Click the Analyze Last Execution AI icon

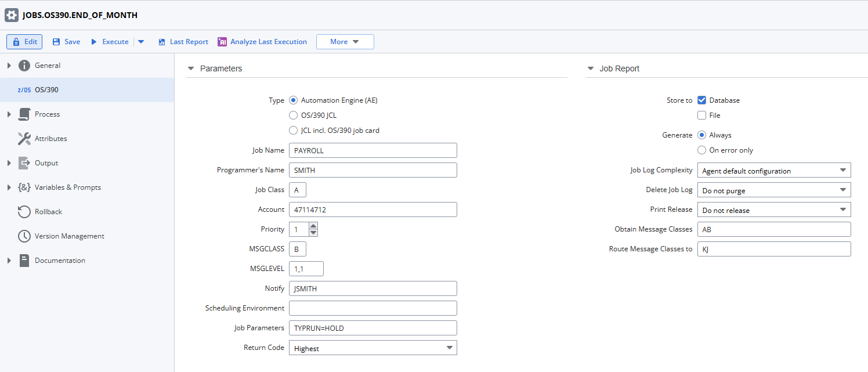[222, 42]
